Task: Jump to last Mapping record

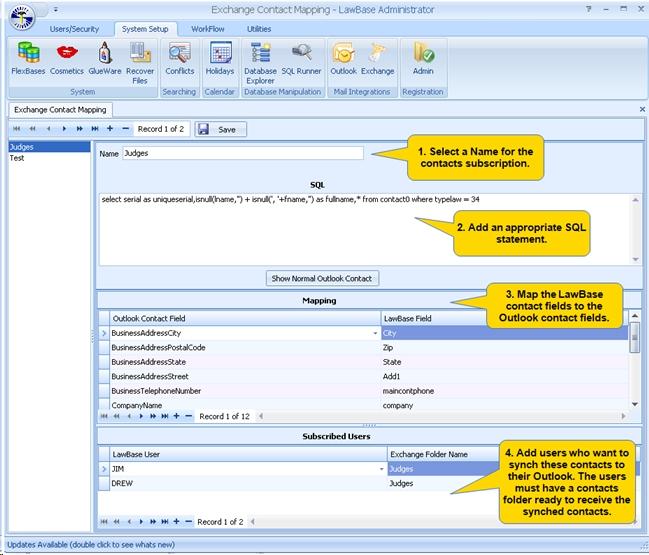Action: click(165, 416)
